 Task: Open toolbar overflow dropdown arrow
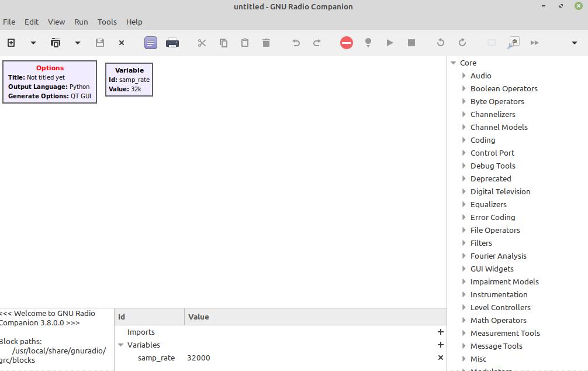click(575, 43)
